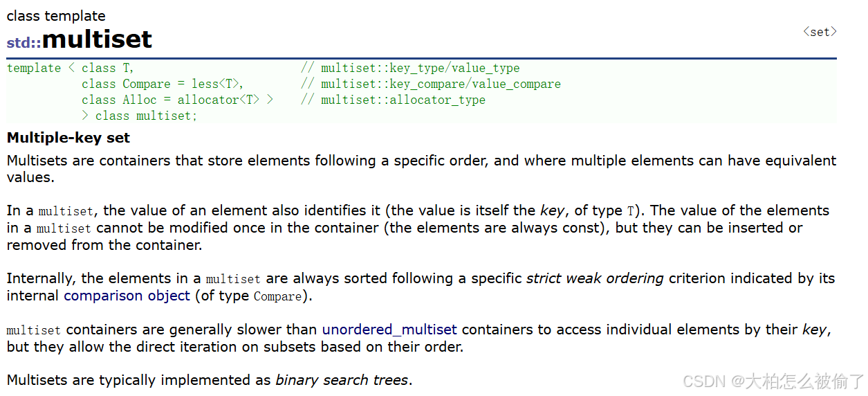Viewport: 868px width, 396px height.
Task: Click the CSDN watermark text
Action: tap(773, 380)
